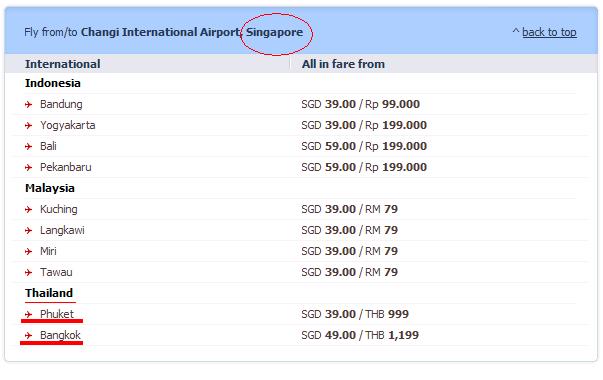Click the Bali fare SGD 59.00
The height and width of the screenshot is (380, 603).
pyautogui.click(x=329, y=146)
